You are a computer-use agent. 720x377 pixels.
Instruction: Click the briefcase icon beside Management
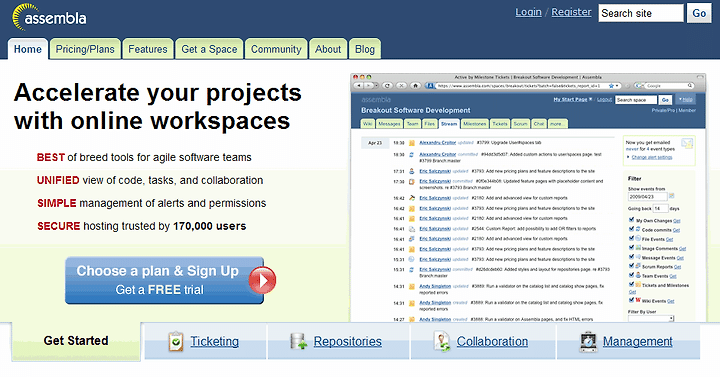coord(588,342)
